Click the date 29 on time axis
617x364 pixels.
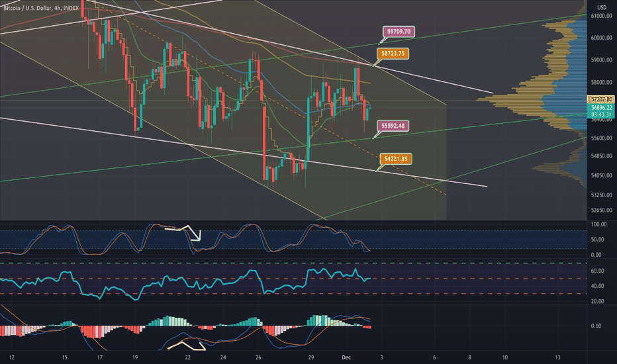[311, 357]
